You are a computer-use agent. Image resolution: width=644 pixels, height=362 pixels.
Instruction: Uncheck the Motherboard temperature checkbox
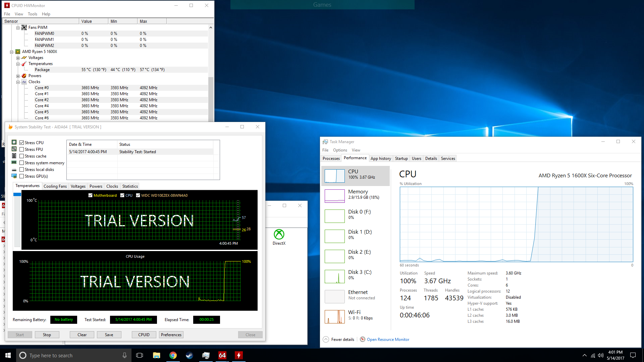tap(90, 195)
